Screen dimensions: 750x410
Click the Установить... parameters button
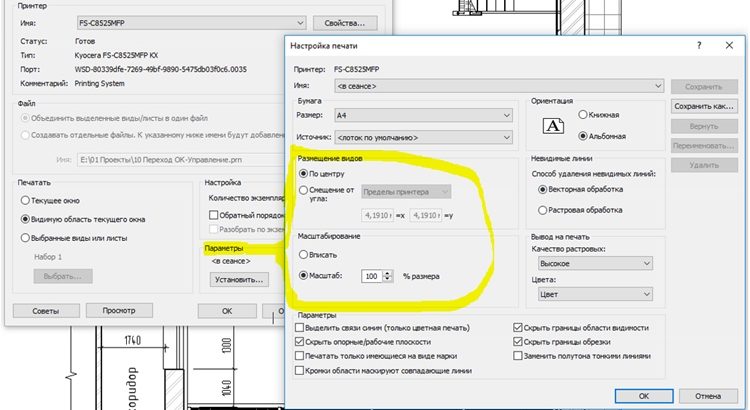point(238,280)
